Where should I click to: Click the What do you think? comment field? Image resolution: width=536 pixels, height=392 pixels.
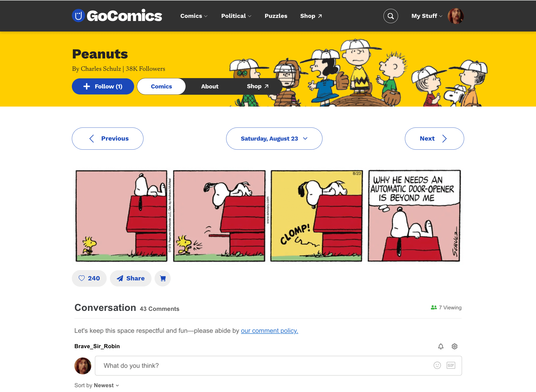point(278,366)
